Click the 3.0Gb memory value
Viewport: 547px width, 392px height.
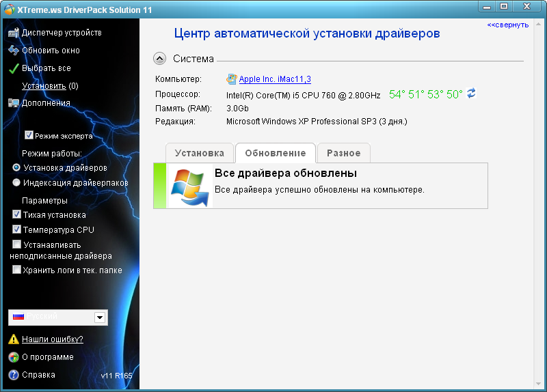237,109
